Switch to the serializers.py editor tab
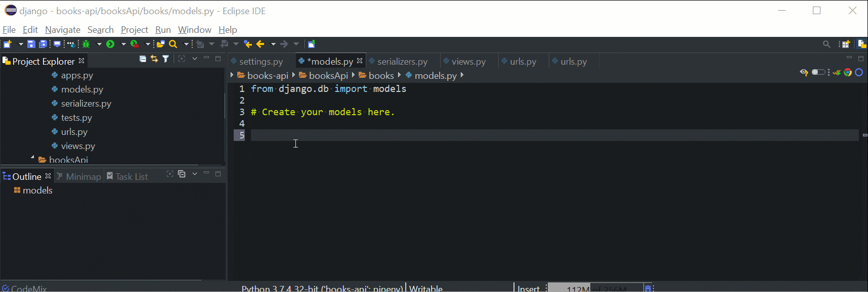Viewport: 868px width, 292px height. (x=402, y=62)
